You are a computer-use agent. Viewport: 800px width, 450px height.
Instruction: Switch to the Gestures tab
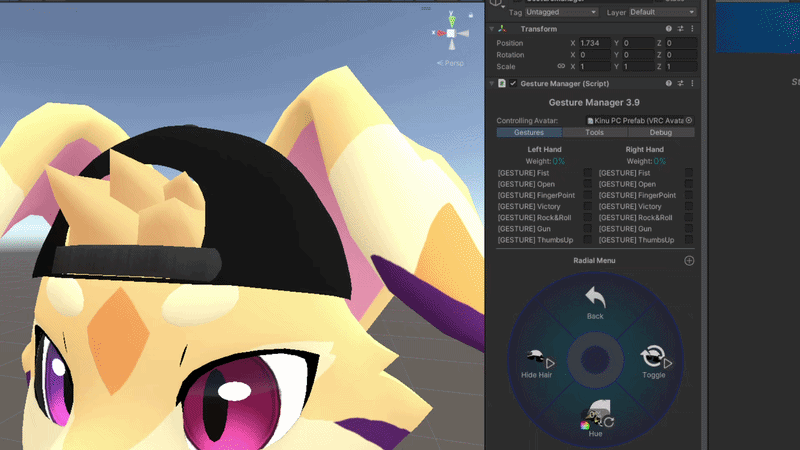[529, 132]
